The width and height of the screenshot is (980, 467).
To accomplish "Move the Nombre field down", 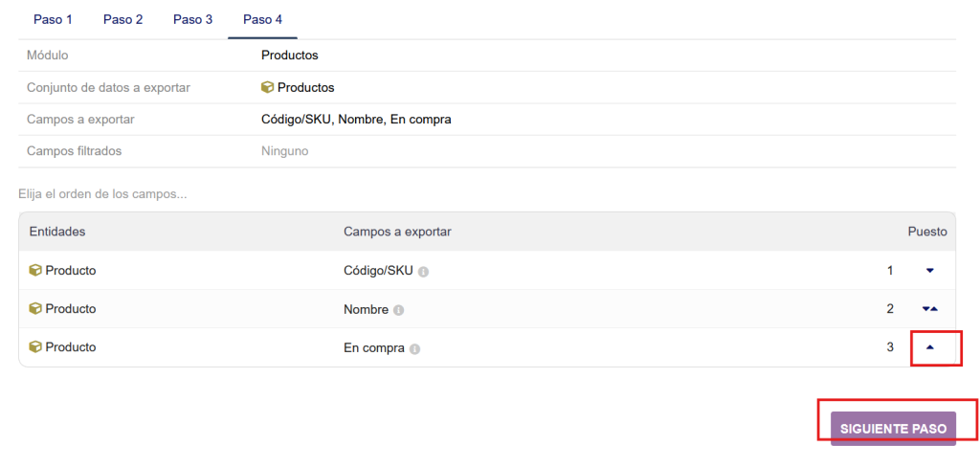I will tap(925, 309).
